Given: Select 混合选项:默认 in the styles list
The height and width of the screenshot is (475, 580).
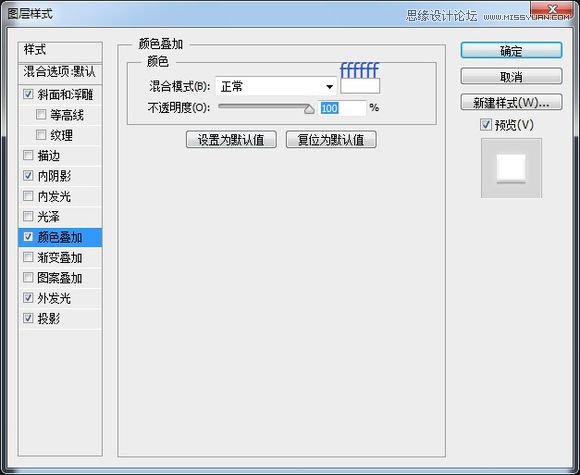Looking at the screenshot, I should 60,73.
